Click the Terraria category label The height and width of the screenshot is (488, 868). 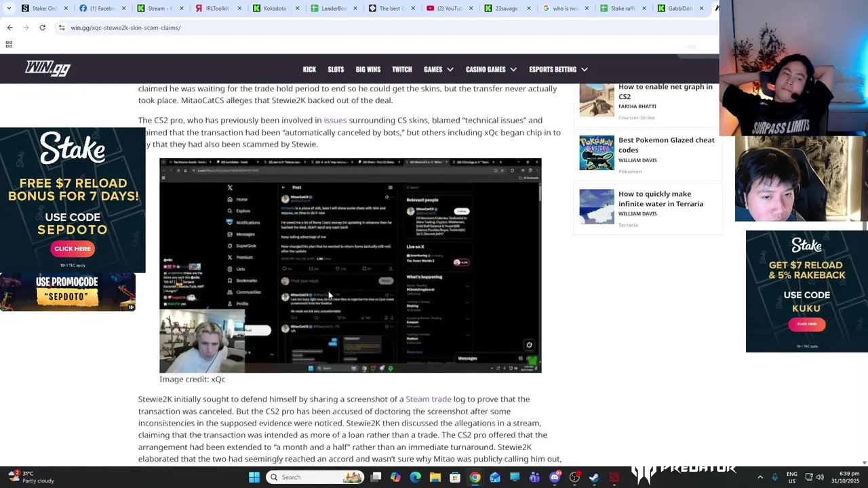[x=628, y=225]
